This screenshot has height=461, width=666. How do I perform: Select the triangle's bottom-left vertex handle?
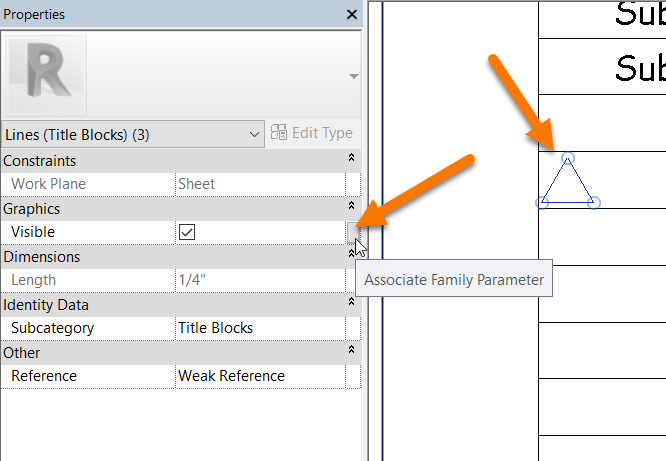click(542, 203)
